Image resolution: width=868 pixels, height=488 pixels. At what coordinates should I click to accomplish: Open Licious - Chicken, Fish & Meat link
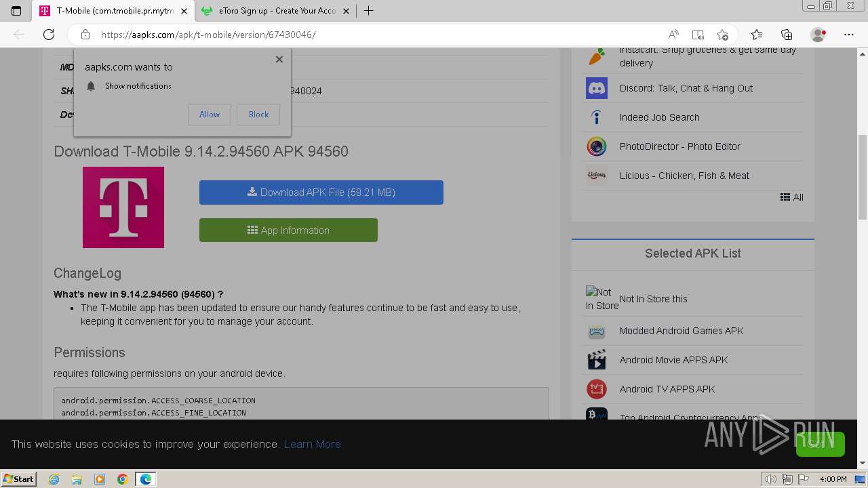coord(684,176)
